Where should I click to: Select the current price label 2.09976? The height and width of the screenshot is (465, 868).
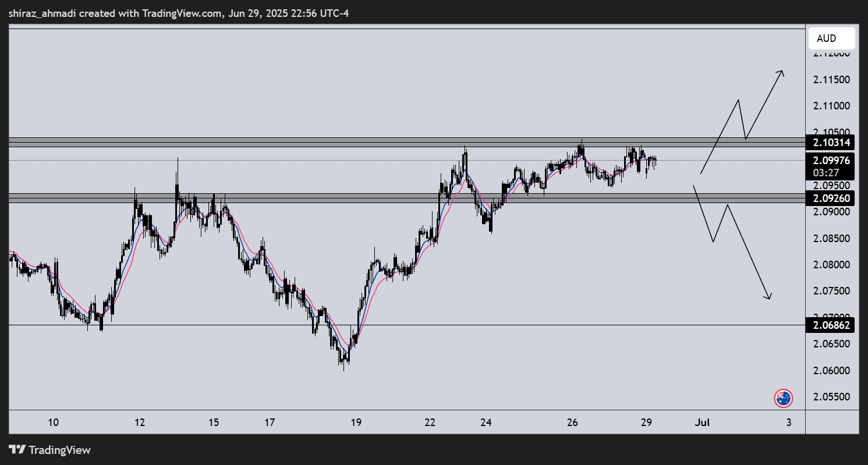click(x=830, y=161)
